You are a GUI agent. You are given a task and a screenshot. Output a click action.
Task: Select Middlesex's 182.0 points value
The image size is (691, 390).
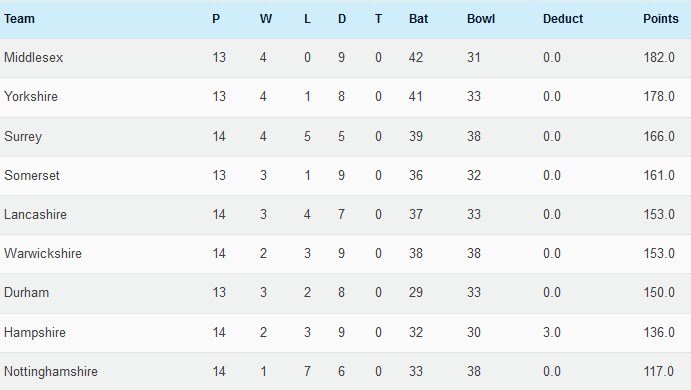pos(659,57)
